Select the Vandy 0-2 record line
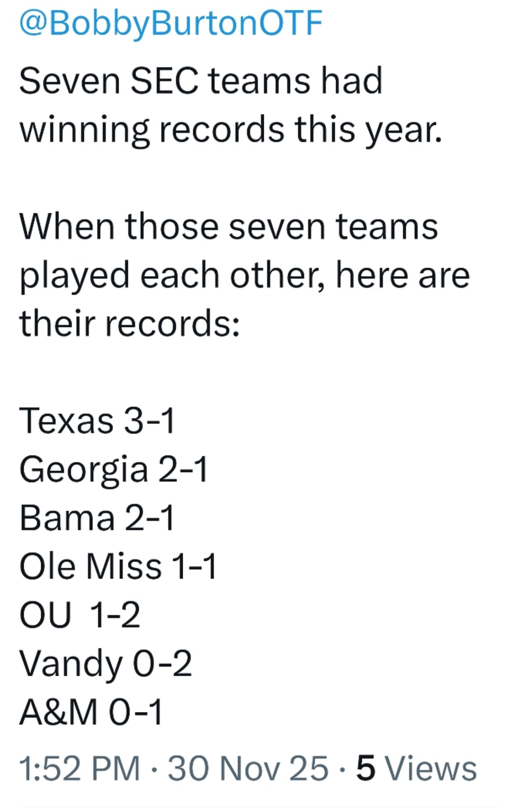Image resolution: width=518 pixels, height=812 pixels. (105, 664)
